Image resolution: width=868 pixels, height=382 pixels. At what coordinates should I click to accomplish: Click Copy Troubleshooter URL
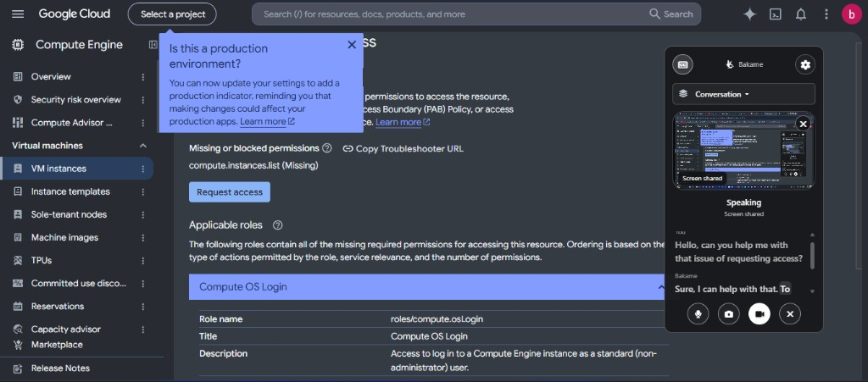[x=403, y=149]
